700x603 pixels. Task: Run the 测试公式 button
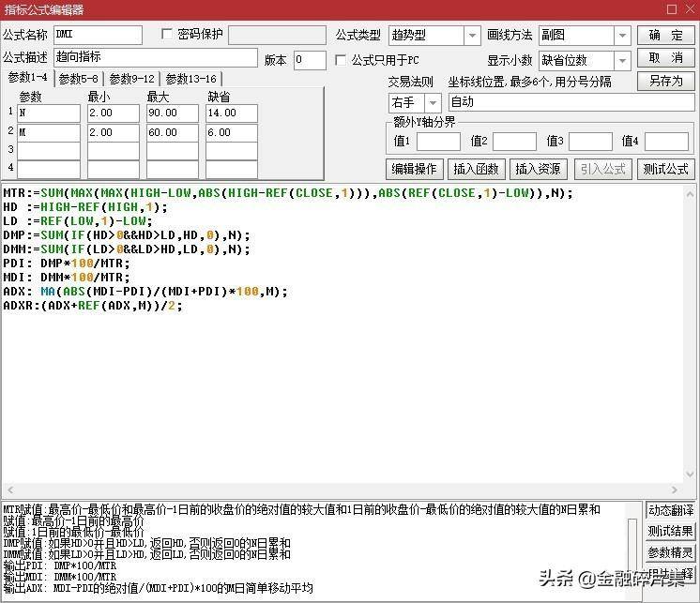[x=665, y=169]
